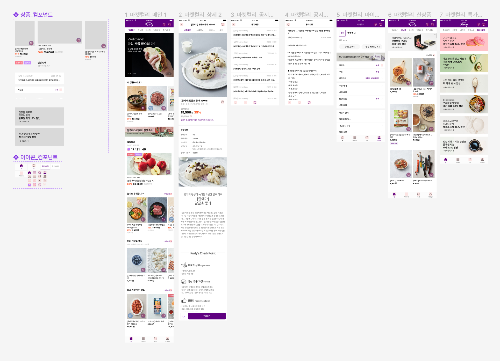Click the pink tag badge in left components
Screen dimensions: 500x361
click(x=19, y=63)
